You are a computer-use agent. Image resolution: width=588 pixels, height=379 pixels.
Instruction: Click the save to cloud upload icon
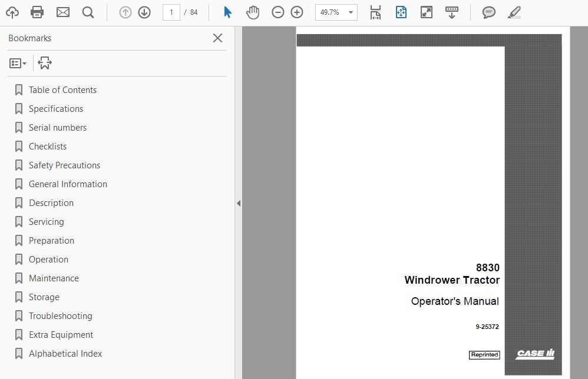coord(12,12)
